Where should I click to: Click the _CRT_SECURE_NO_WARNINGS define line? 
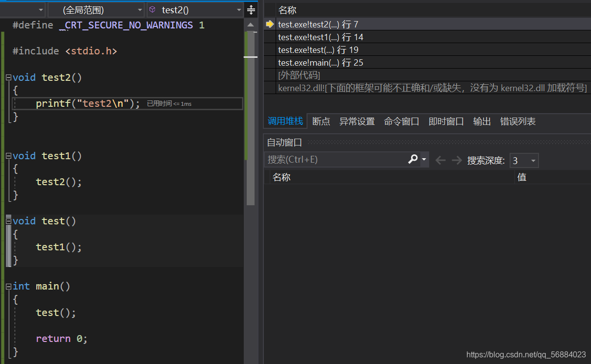click(x=108, y=25)
